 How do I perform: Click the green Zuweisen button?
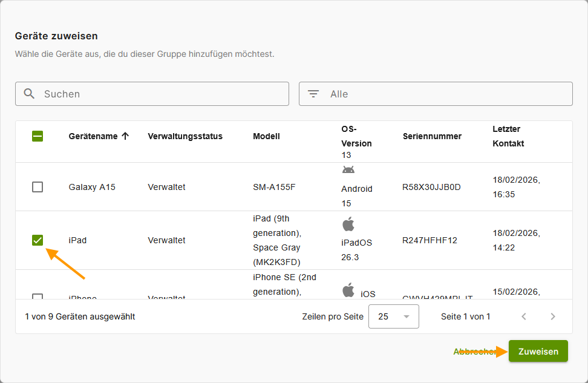(538, 352)
